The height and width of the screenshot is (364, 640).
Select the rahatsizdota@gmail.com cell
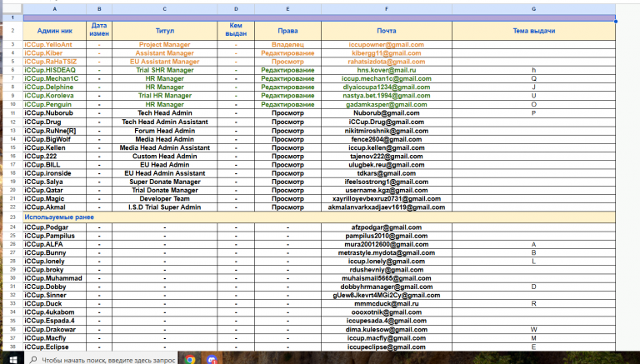click(x=387, y=62)
